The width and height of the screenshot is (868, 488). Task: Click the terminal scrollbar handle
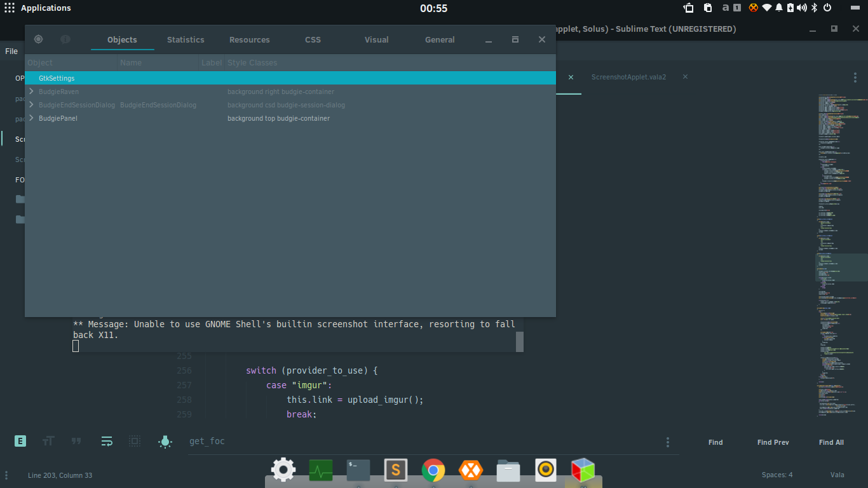520,342
